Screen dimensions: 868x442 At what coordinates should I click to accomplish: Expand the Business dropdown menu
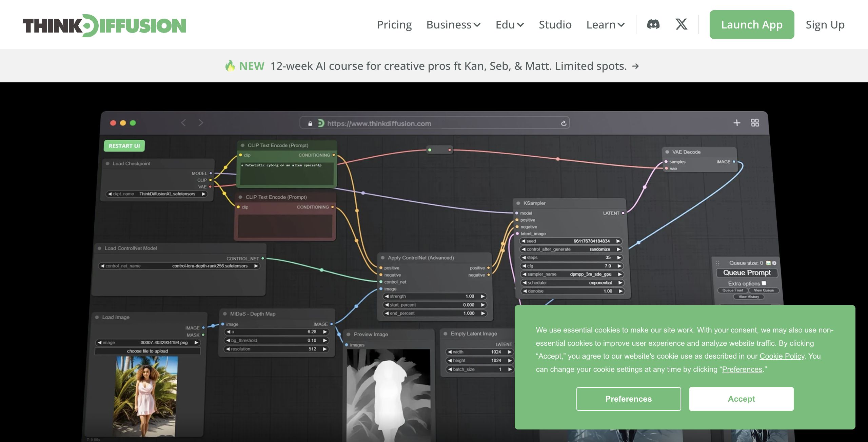pos(453,25)
